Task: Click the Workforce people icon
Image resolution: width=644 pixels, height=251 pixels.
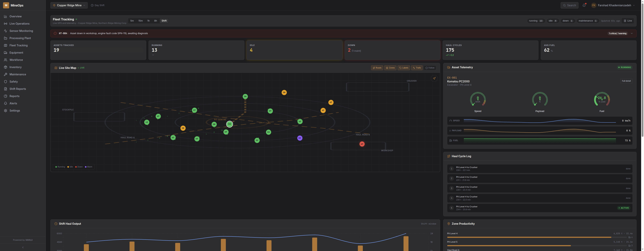Action: (6, 60)
